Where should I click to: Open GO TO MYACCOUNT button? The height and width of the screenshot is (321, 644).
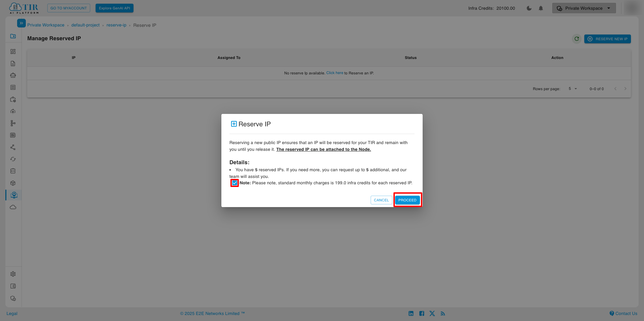click(68, 8)
